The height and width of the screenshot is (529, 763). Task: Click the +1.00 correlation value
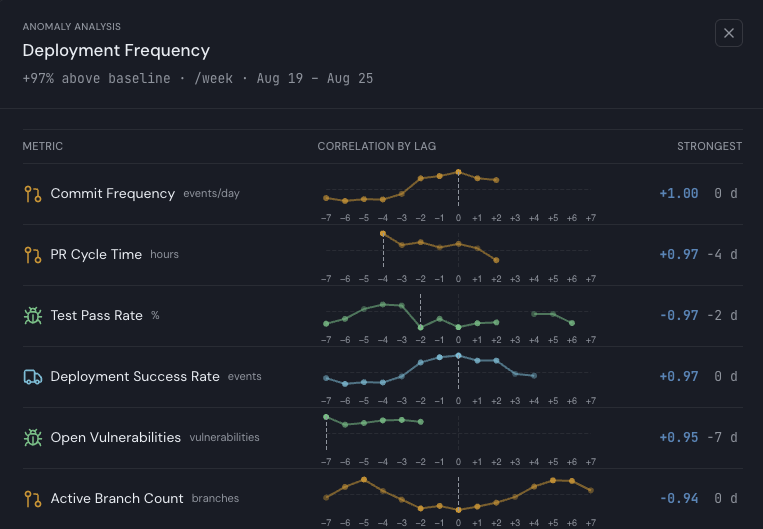click(x=679, y=194)
